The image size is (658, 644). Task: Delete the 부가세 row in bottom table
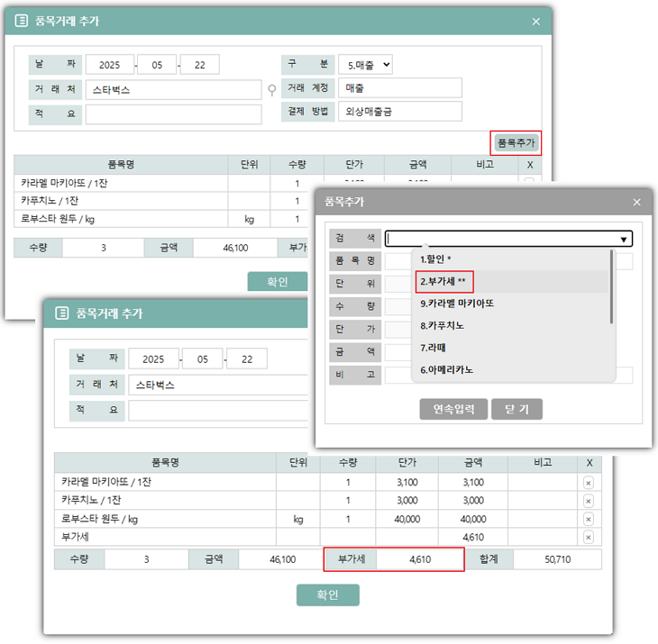click(589, 538)
